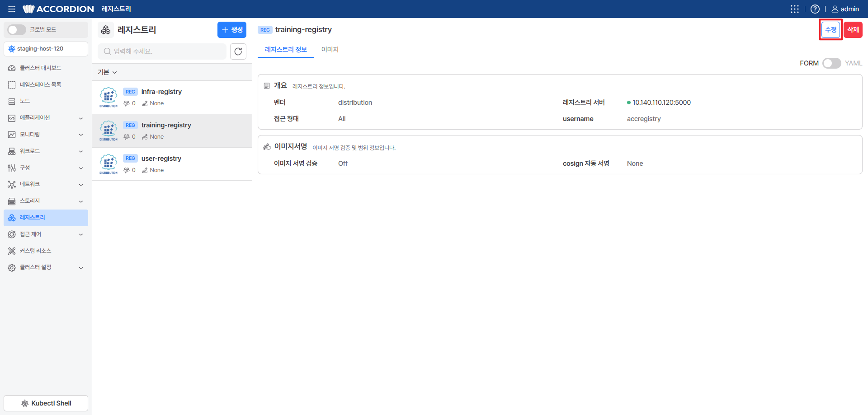
Task: Open the hamburger menu icon
Action: [x=12, y=9]
